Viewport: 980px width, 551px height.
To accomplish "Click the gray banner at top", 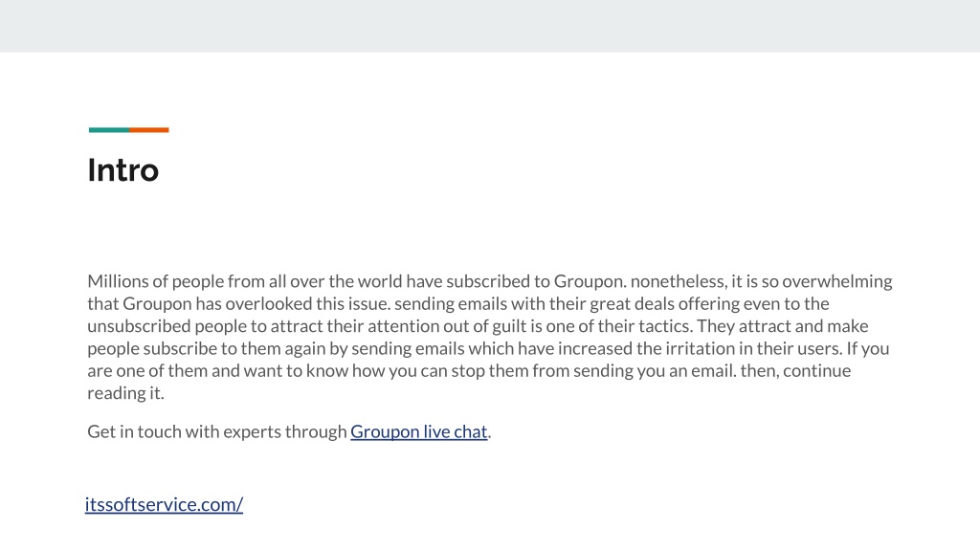I will click(490, 26).
